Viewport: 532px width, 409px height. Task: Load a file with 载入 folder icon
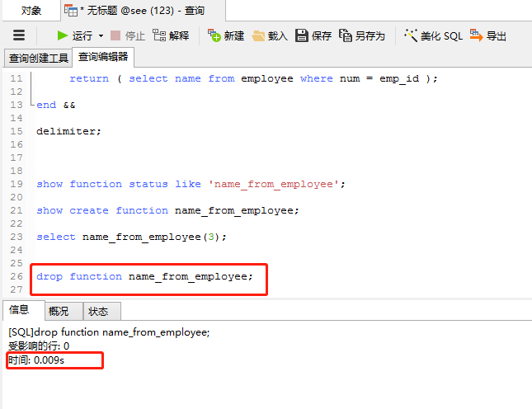258,35
